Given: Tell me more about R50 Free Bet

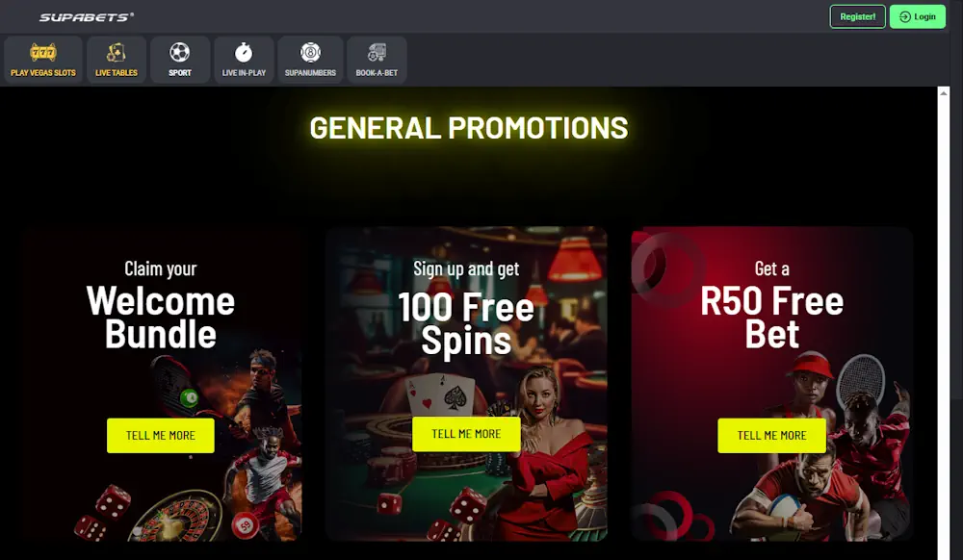Looking at the screenshot, I should click(771, 436).
